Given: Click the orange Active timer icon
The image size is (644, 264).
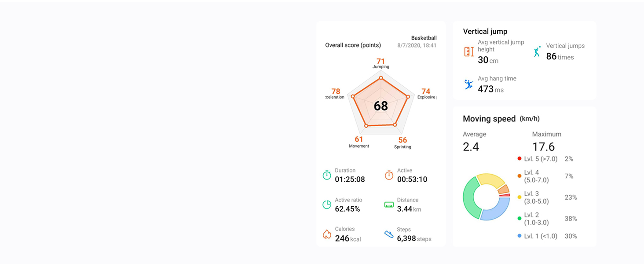Looking at the screenshot, I should tap(389, 175).
